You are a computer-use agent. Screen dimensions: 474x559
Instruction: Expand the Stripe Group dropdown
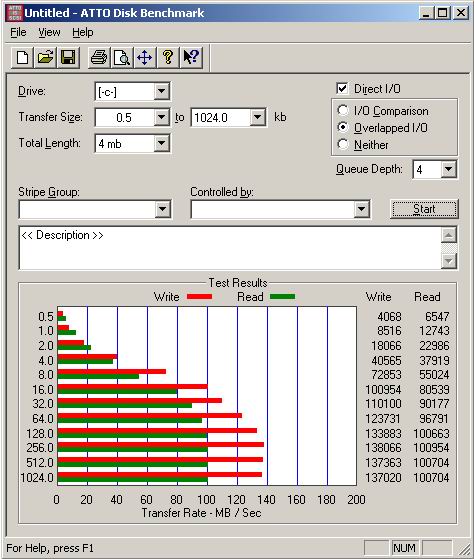point(163,209)
